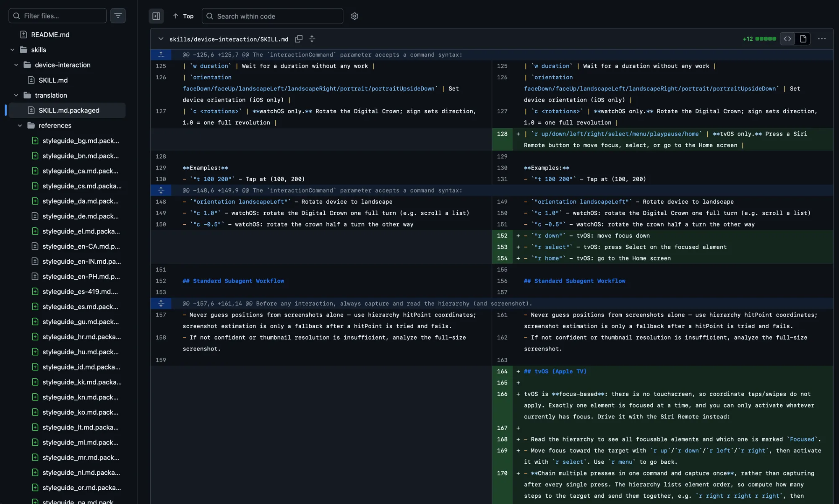Open the file's more options menu

click(822, 39)
